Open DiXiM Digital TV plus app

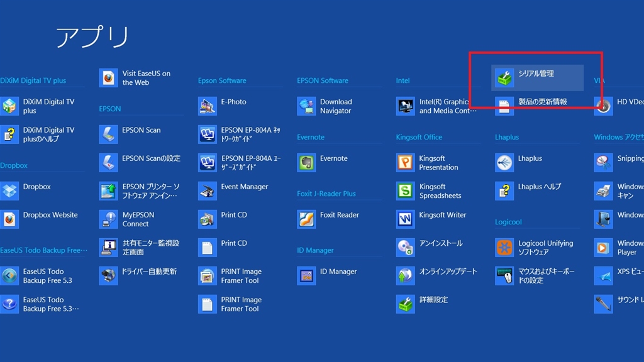[x=11, y=106]
